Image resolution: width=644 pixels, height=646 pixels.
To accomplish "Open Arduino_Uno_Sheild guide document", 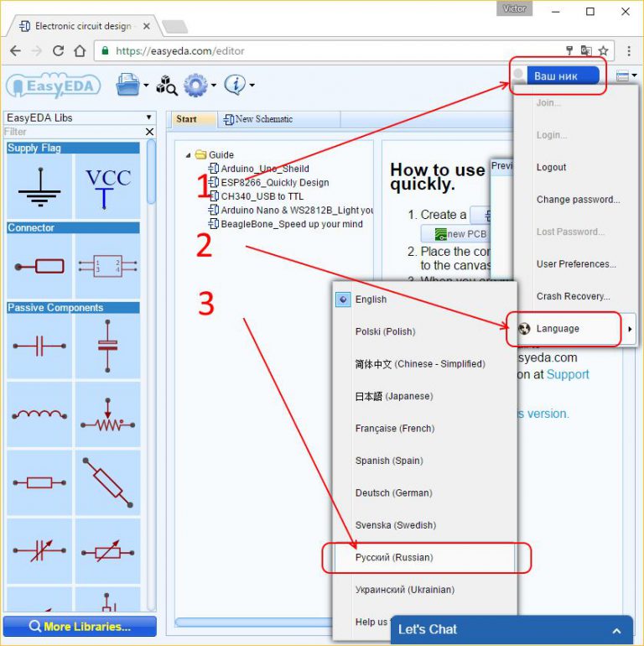I will click(x=265, y=169).
